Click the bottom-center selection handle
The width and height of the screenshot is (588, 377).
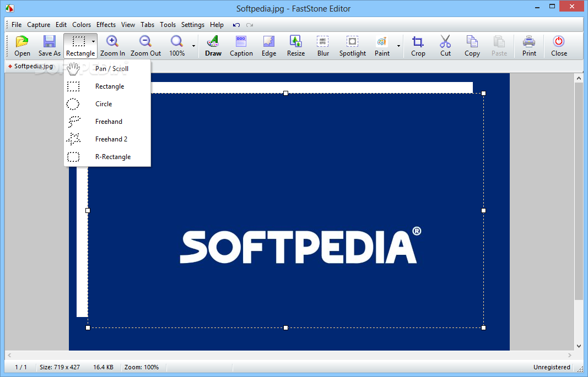[286, 327]
